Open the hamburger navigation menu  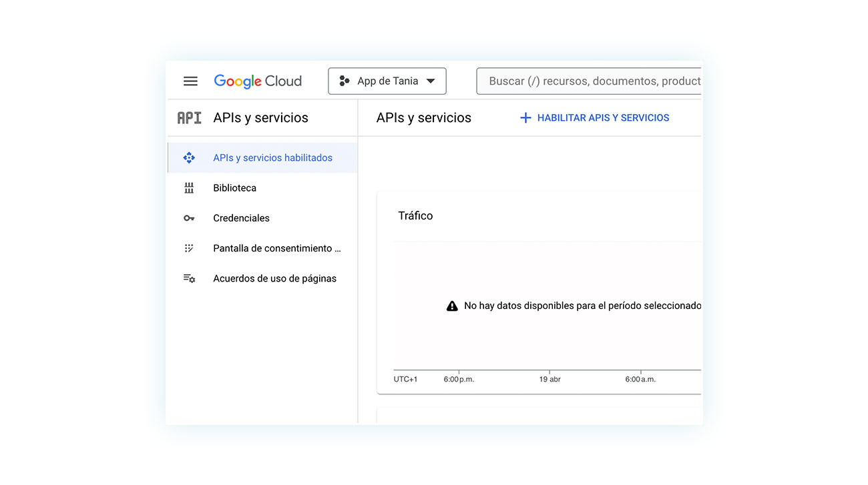point(190,81)
